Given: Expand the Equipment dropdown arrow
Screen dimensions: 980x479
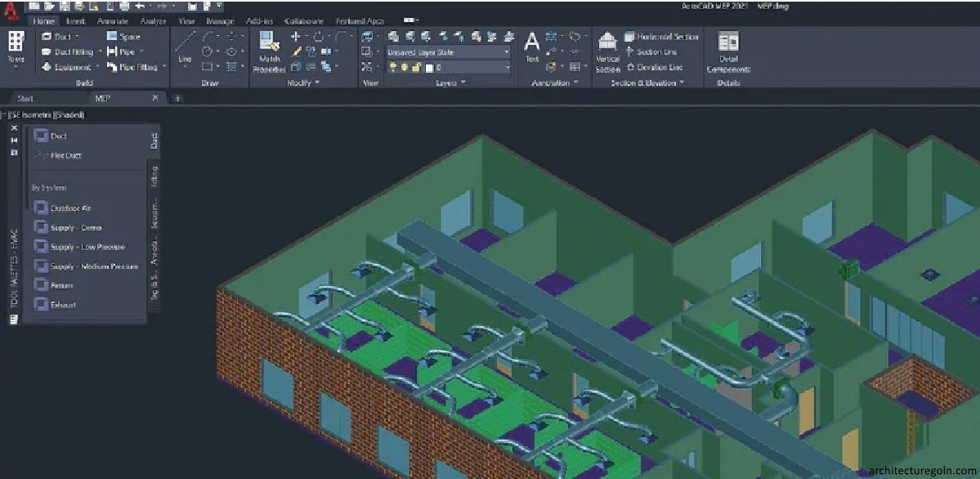Looking at the screenshot, I should [97, 68].
